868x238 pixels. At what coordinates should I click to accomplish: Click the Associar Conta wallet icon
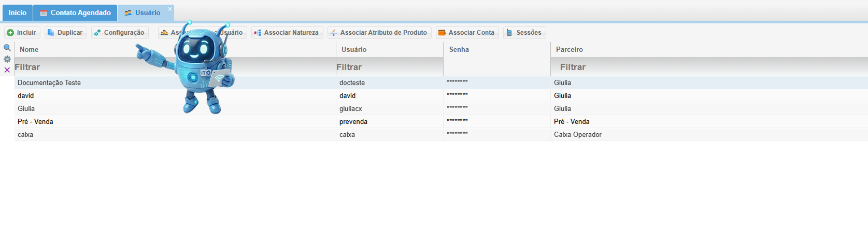[442, 33]
